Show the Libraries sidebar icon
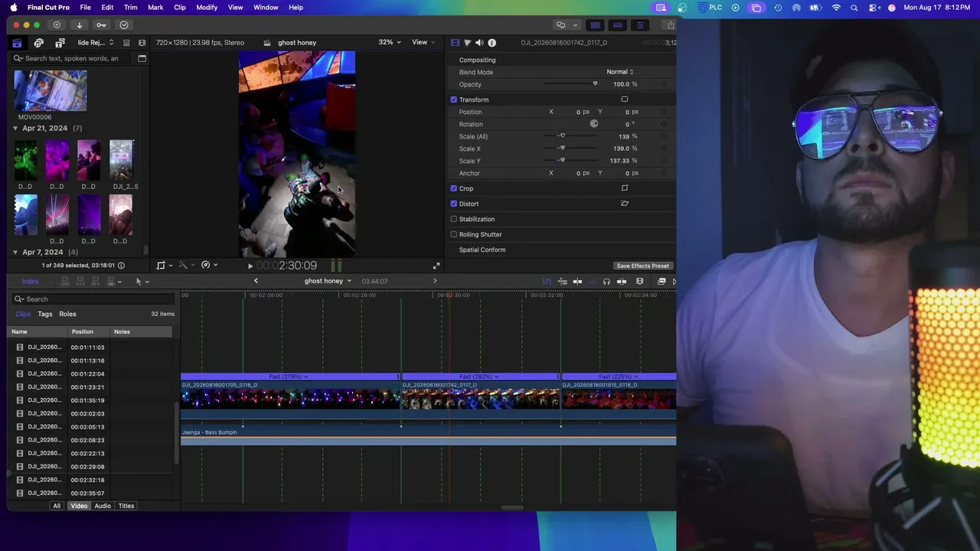The width and height of the screenshot is (980, 551). pyautogui.click(x=17, y=43)
